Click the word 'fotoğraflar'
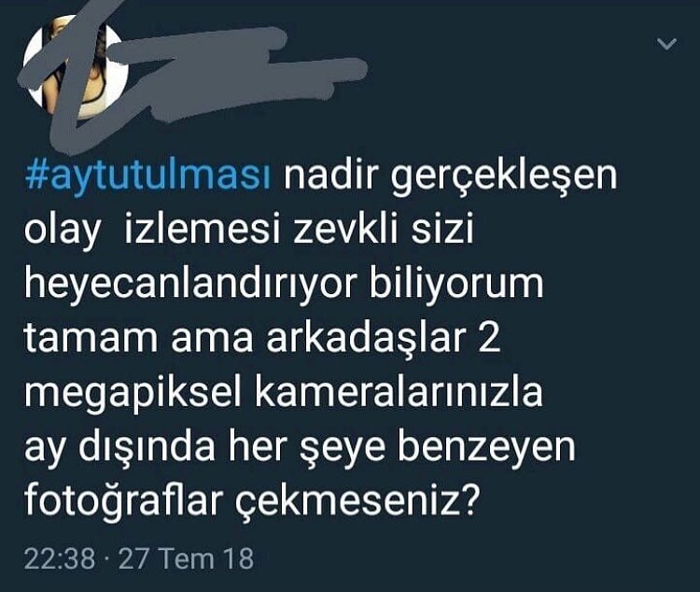Viewport: 700px width, 592px height. click(123, 501)
